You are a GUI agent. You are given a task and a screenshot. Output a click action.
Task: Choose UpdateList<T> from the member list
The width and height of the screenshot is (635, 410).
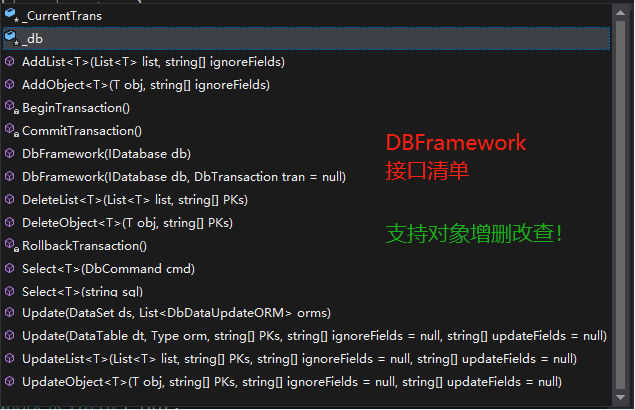click(299, 359)
